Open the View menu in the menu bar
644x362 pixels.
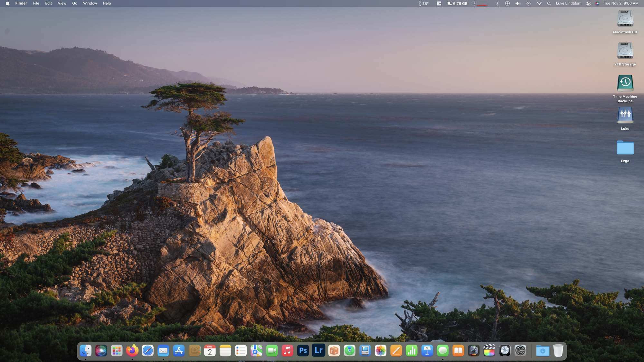pyautogui.click(x=62, y=4)
